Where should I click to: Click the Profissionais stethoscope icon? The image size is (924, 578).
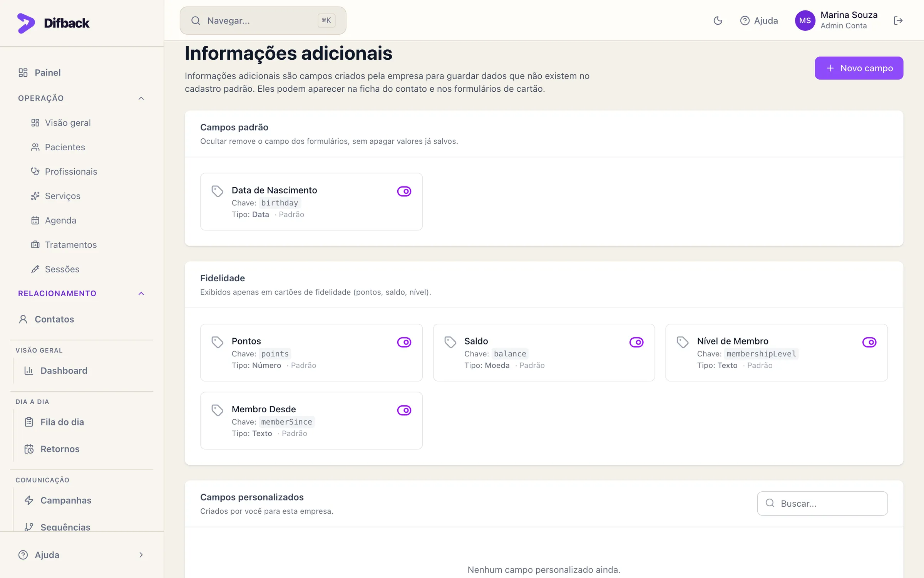click(35, 171)
